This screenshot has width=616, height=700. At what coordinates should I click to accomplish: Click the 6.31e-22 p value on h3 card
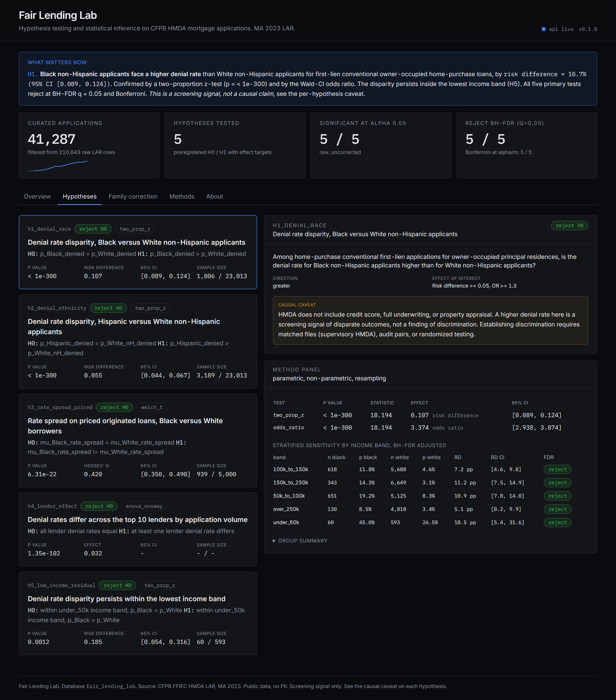point(42,474)
